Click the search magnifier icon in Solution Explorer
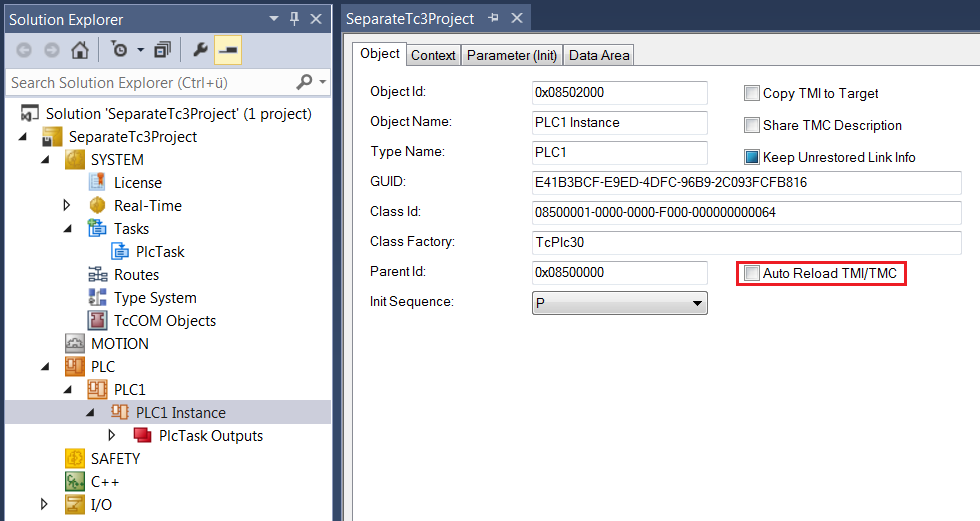 304,82
